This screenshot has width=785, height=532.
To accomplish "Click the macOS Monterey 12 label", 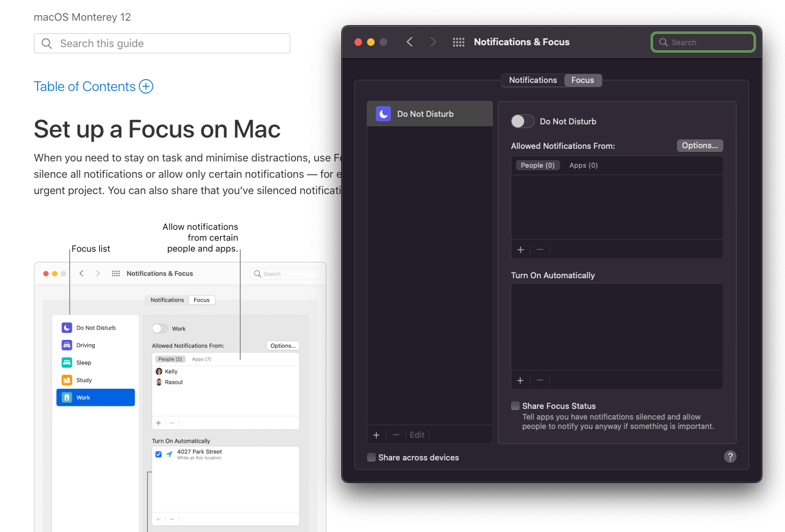I will click(x=82, y=17).
